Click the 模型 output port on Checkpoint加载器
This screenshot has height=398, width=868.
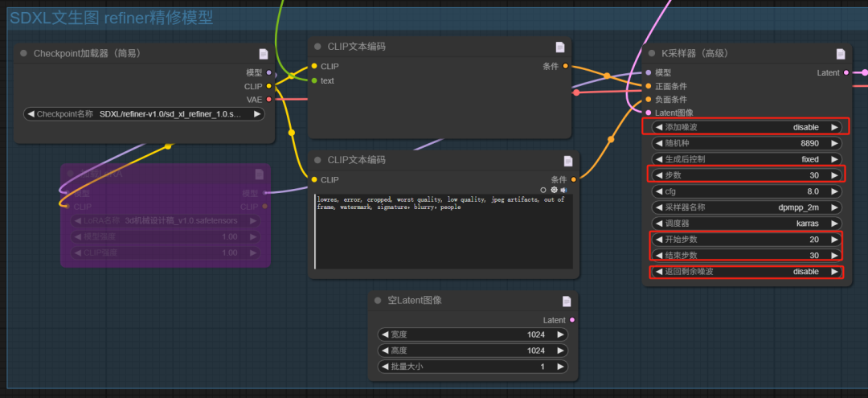268,72
